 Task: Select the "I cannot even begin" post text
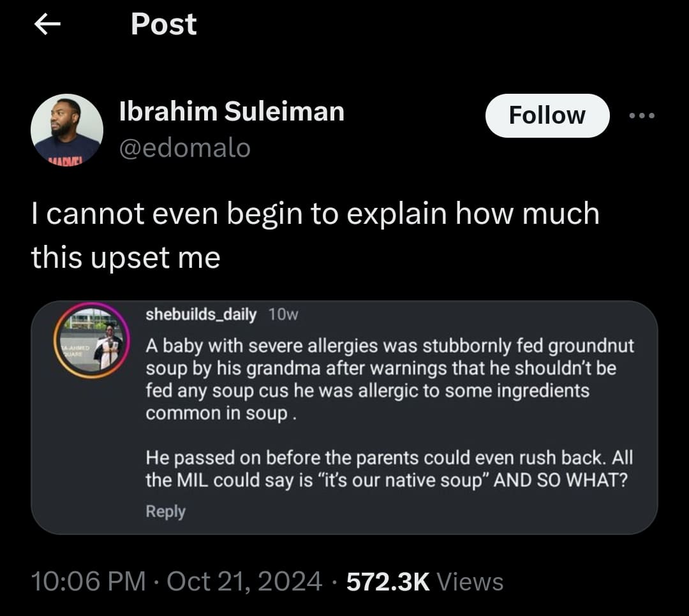[x=315, y=235]
